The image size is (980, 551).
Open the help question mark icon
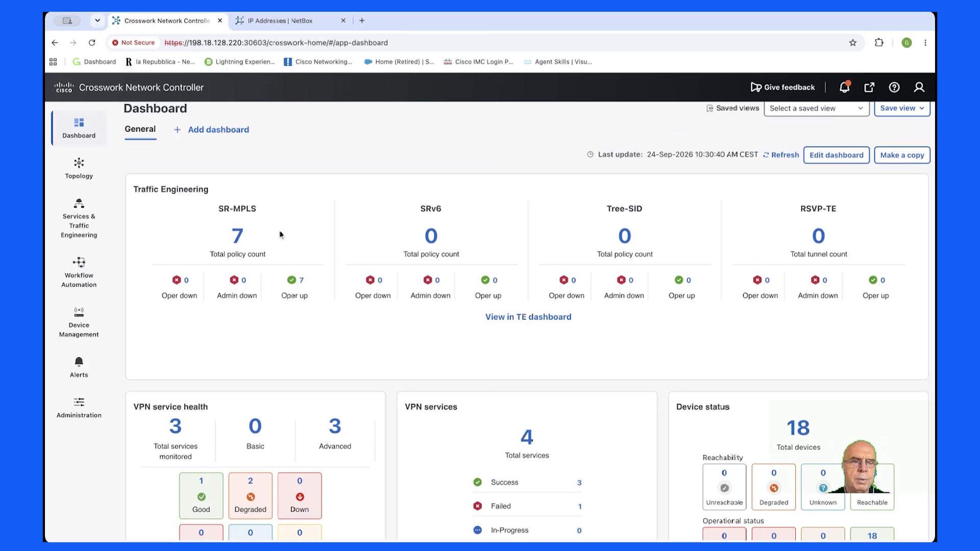(x=894, y=87)
